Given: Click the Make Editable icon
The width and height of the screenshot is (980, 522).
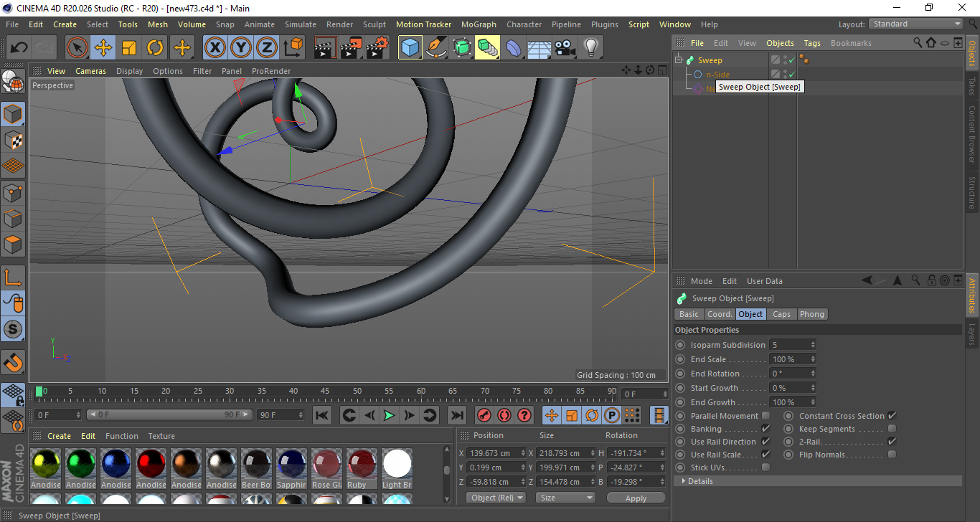Looking at the screenshot, I should point(13,83).
